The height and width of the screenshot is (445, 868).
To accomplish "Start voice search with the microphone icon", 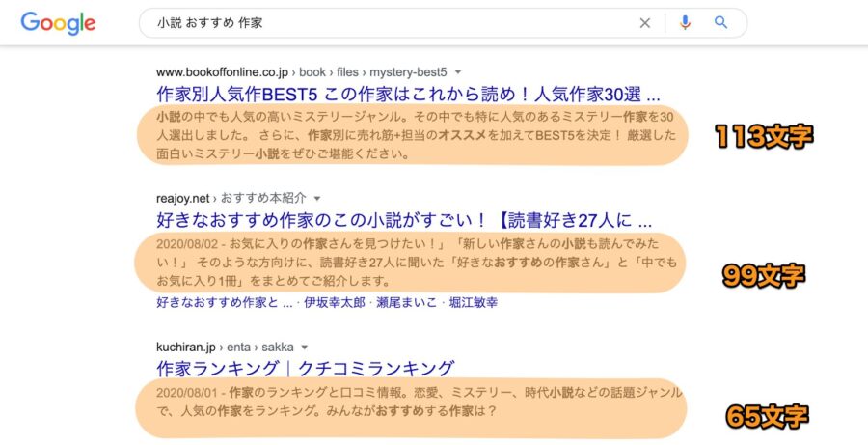I will coord(686,23).
